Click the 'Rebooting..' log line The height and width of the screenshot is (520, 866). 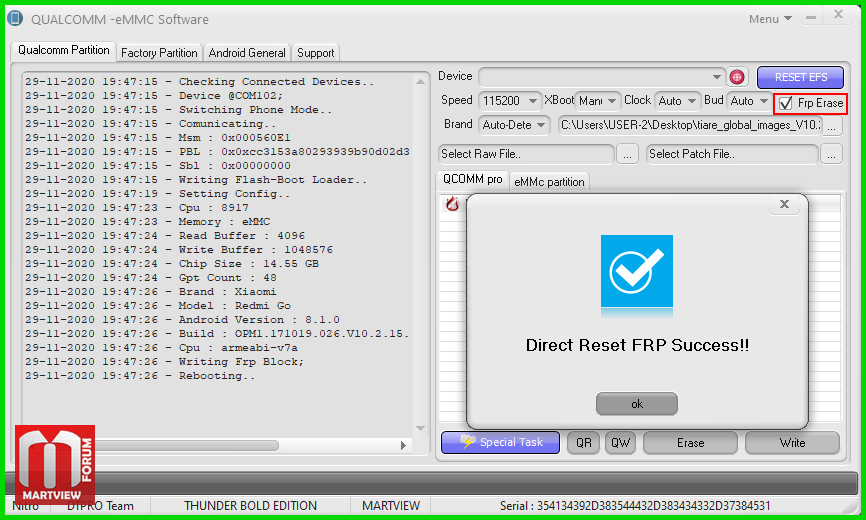[140, 376]
